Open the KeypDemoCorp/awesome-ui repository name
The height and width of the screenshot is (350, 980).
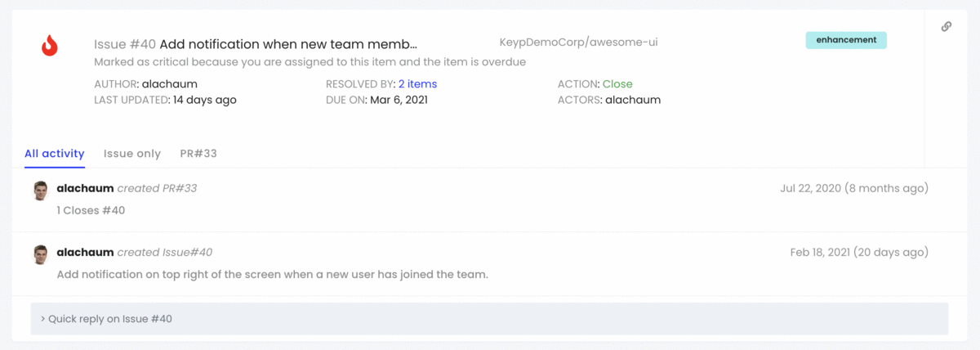click(x=568, y=41)
